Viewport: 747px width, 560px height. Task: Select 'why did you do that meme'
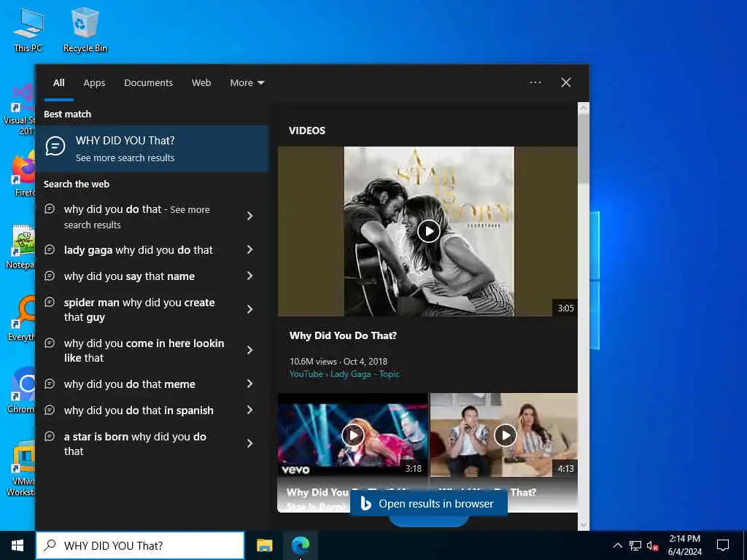tap(130, 384)
